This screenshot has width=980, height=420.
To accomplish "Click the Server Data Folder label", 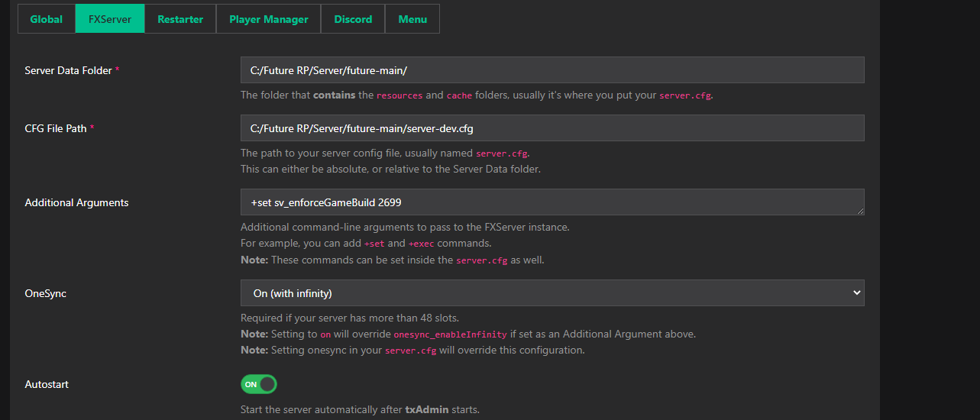I will [69, 70].
